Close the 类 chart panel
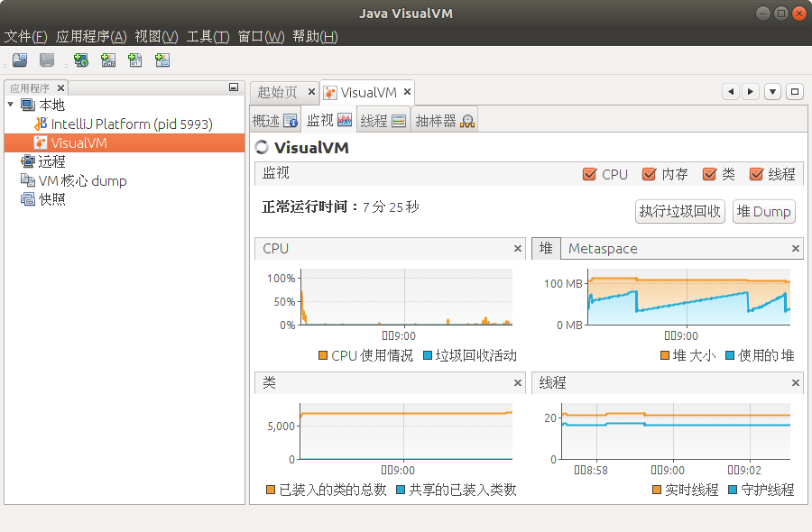 coord(517,382)
